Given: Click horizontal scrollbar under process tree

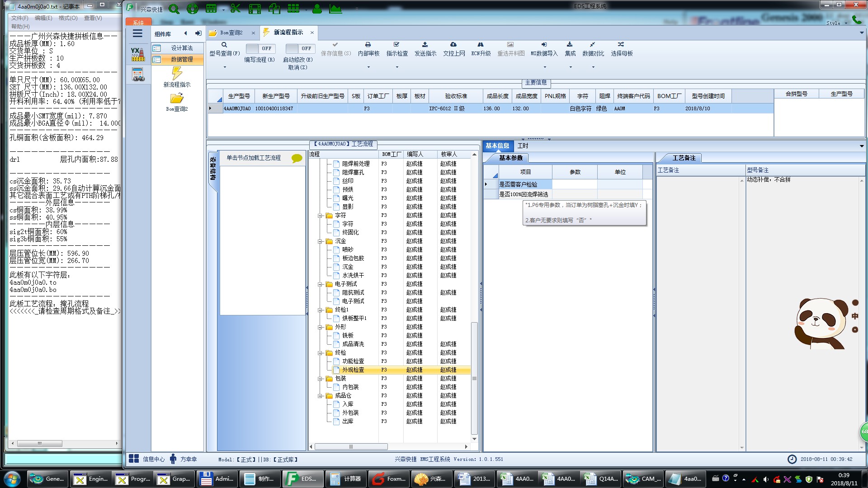Looking at the screenshot, I should tap(351, 446).
